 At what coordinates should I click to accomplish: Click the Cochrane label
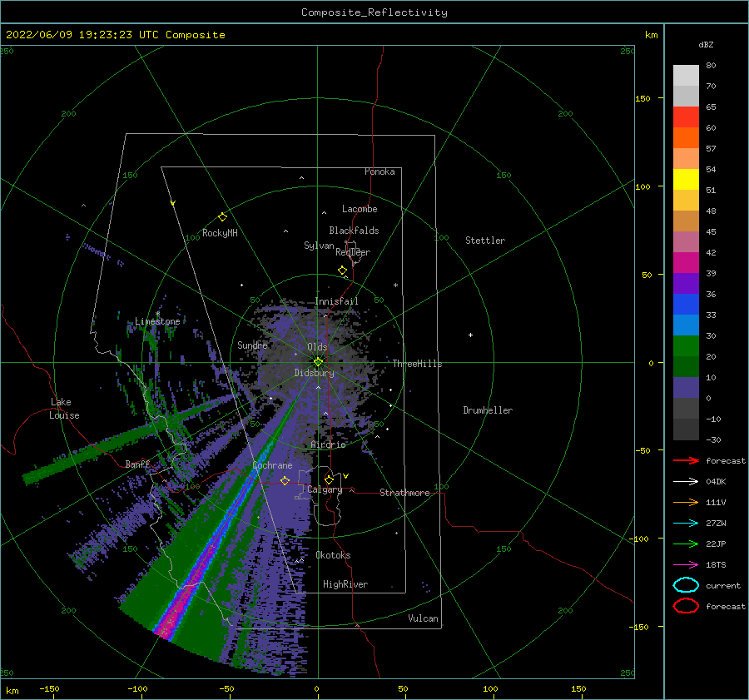(272, 465)
